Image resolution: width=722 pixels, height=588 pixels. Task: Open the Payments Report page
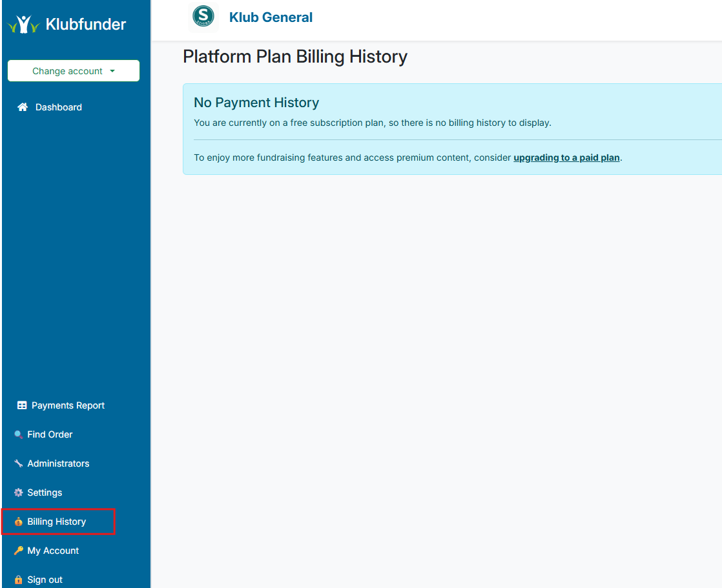(x=68, y=405)
